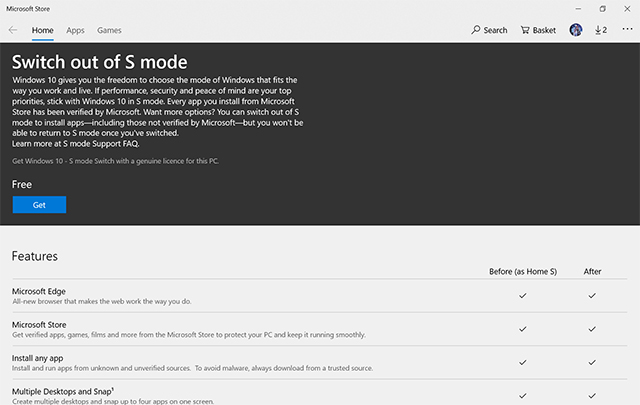The image size is (640, 405).
Task: Select the Microsoft Store feature row title
Action: 39,325
